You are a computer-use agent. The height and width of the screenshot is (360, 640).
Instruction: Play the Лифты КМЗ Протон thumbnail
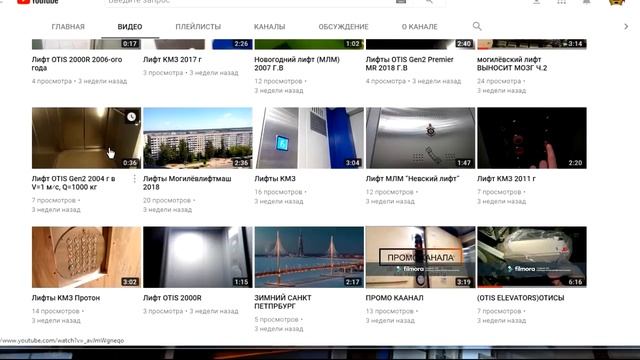point(87,257)
